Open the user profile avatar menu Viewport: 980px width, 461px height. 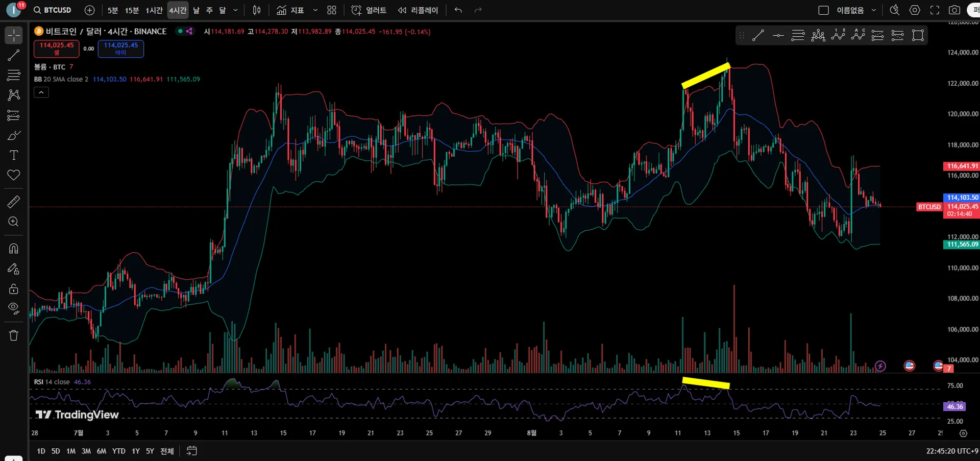tap(14, 10)
